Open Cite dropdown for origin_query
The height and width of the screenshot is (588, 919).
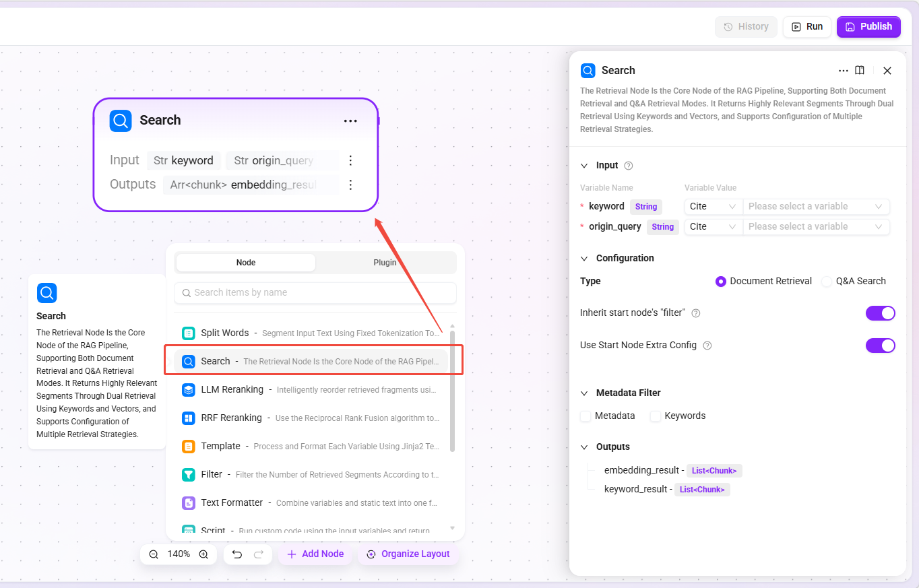point(713,227)
